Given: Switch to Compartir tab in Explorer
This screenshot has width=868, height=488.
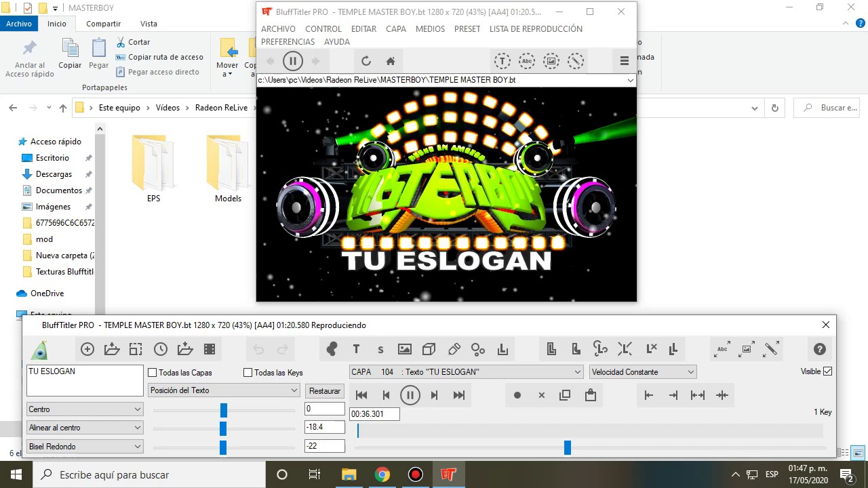Looking at the screenshot, I should click(x=104, y=24).
